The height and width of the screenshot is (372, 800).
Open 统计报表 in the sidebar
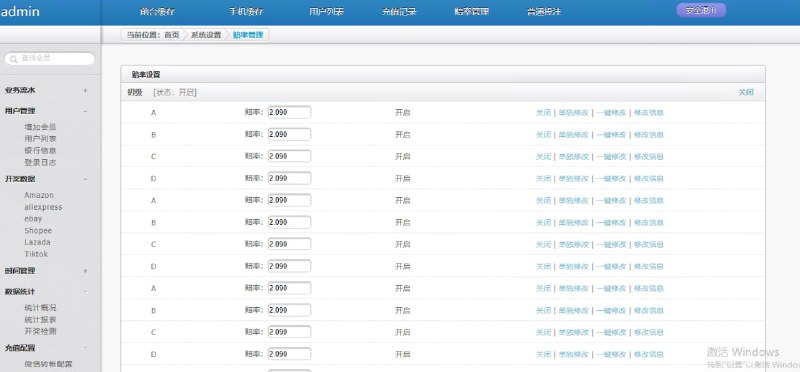tap(40, 319)
